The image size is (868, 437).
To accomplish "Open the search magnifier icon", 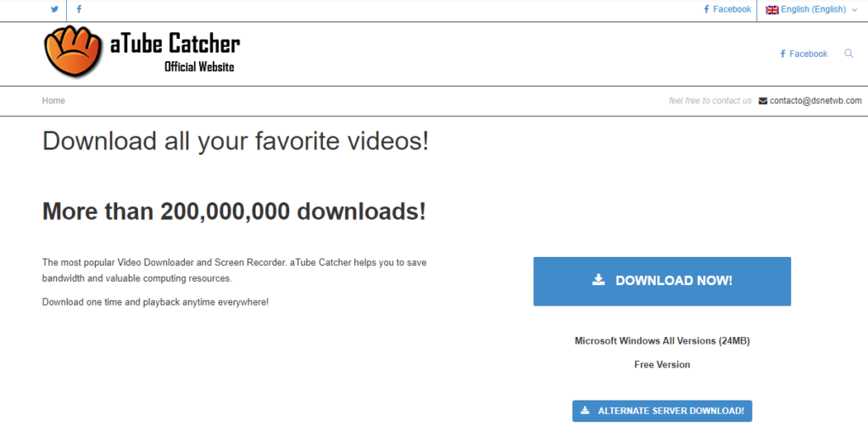I will pos(849,53).
